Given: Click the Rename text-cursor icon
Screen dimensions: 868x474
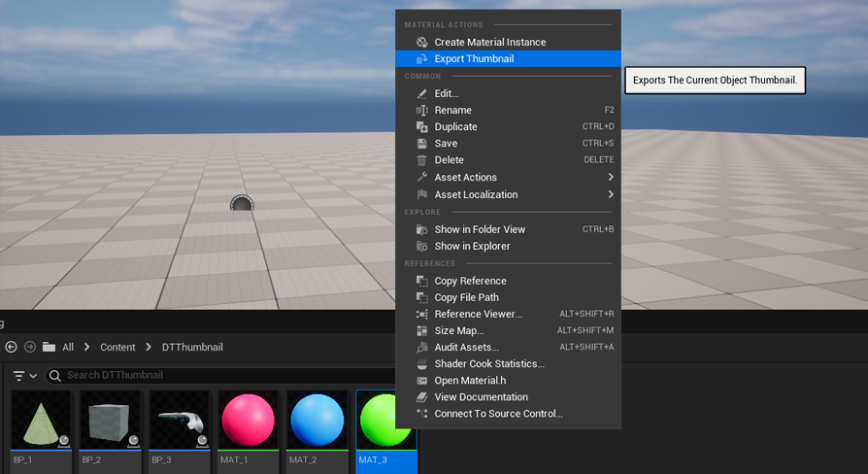Looking at the screenshot, I should tap(421, 110).
